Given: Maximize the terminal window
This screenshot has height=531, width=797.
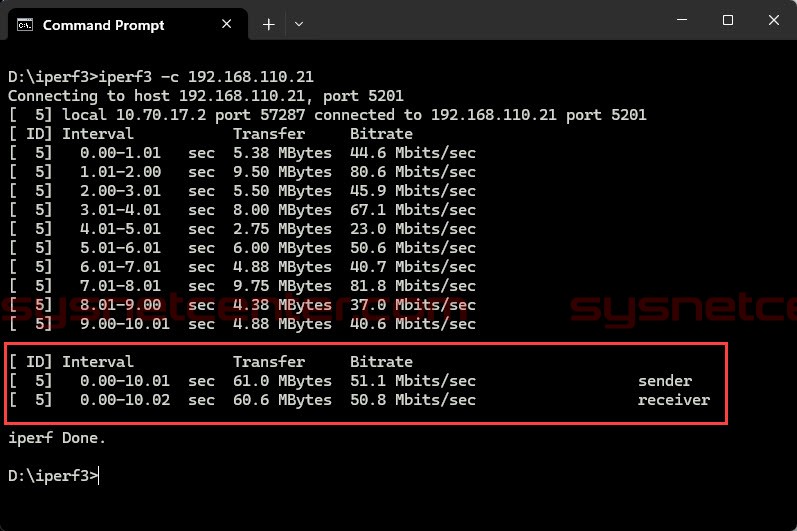Looking at the screenshot, I should [x=728, y=20].
